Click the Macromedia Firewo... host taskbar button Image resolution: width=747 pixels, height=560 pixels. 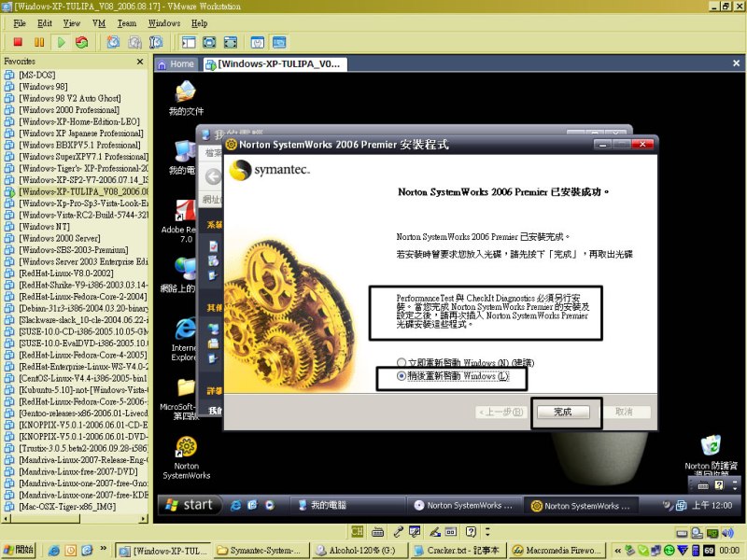[557, 551]
